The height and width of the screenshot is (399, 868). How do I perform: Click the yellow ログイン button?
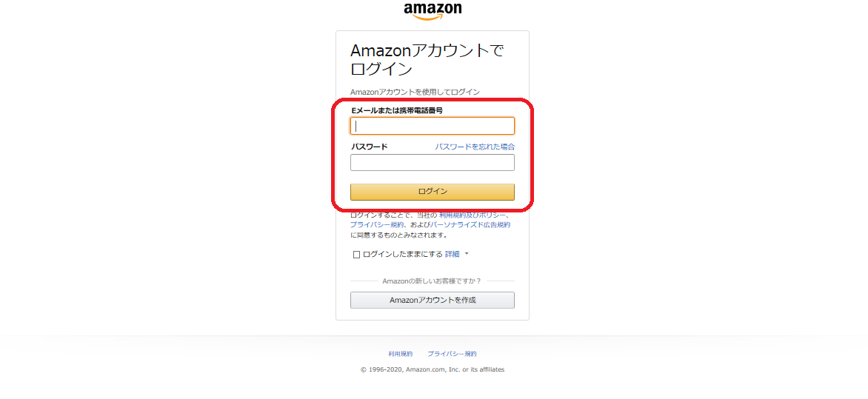pos(433,192)
